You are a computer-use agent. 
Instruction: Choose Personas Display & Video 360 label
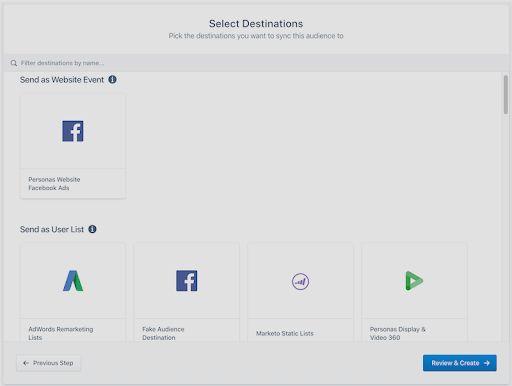(398, 333)
